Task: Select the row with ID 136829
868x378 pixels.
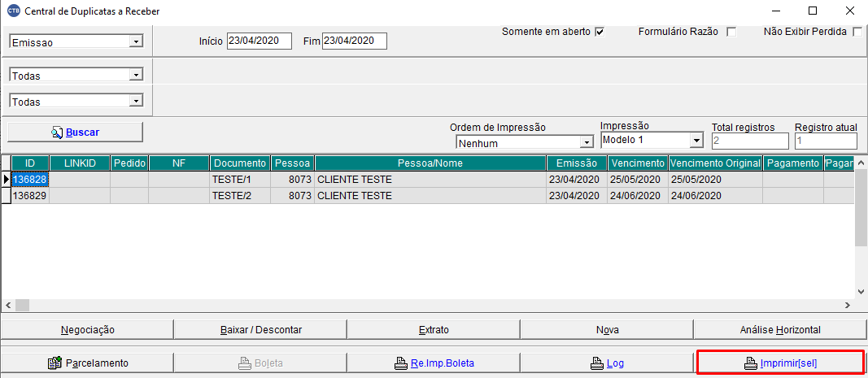Action: 29,196
